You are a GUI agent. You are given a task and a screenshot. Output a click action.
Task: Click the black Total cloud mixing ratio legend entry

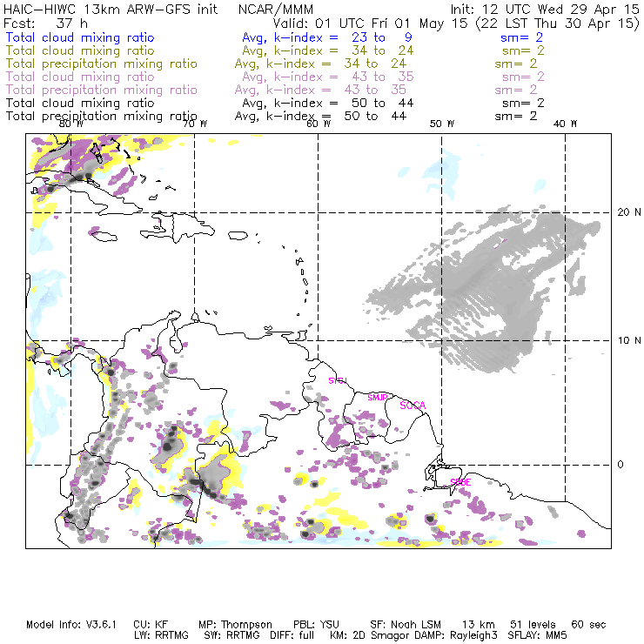pyautogui.click(x=80, y=103)
